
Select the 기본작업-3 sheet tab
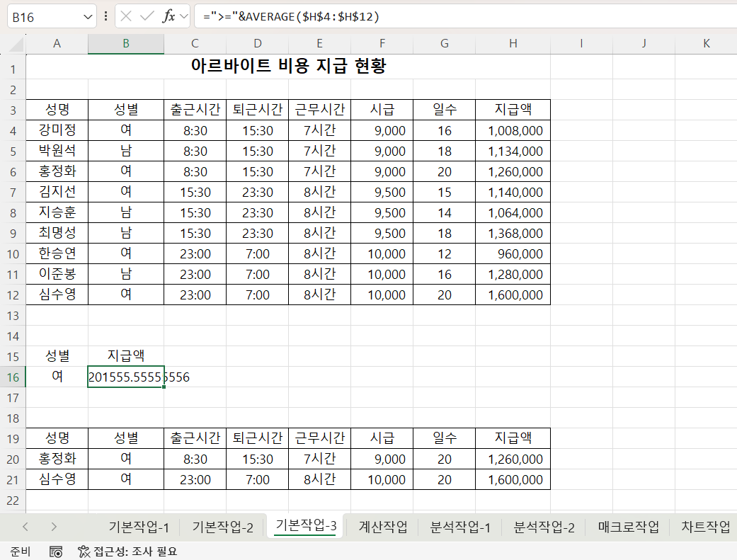coord(306,526)
